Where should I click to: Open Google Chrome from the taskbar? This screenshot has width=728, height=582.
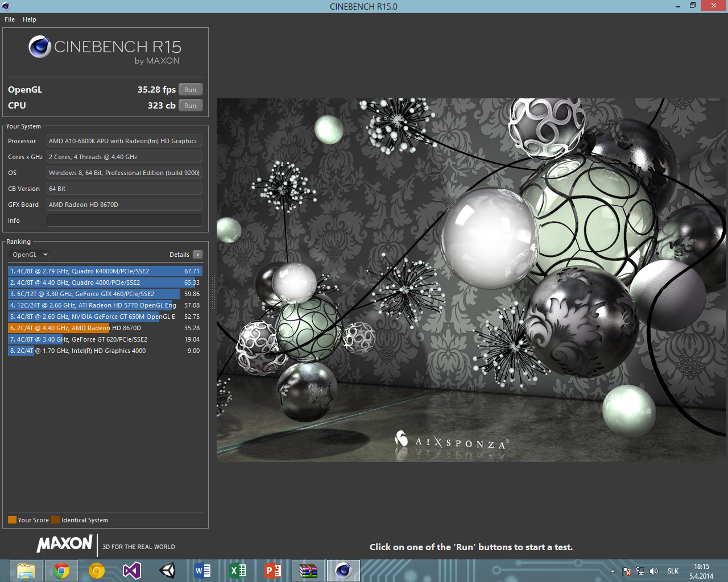[x=61, y=571]
